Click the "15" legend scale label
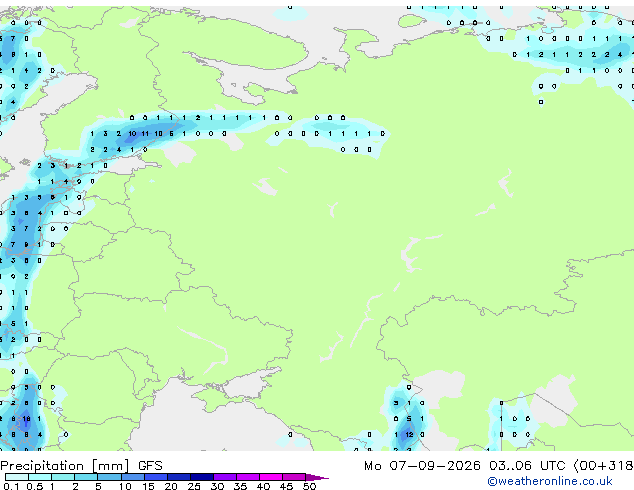The height and width of the screenshot is (490, 634). (148, 486)
